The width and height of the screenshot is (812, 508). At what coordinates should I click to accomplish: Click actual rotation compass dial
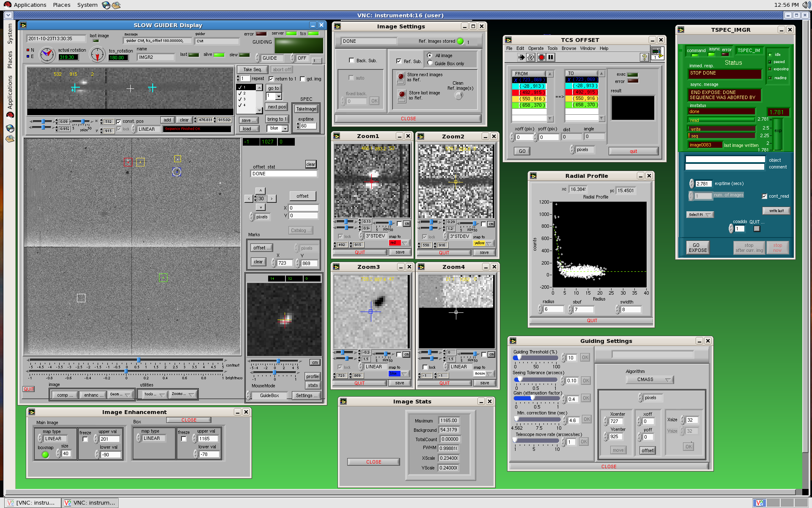(47, 54)
